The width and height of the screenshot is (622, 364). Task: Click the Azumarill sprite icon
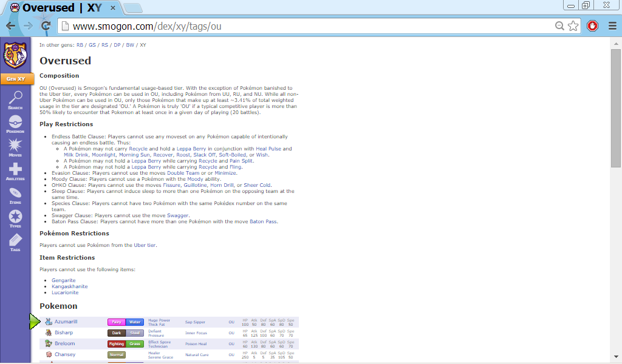(x=49, y=322)
